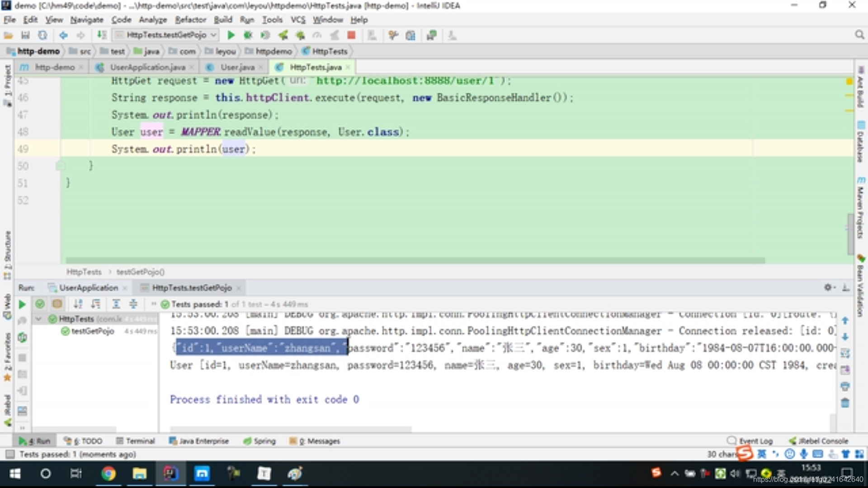Click the httpdemo breadcrumb in navigation bar
Image resolution: width=868 pixels, height=488 pixels.
click(x=269, y=52)
